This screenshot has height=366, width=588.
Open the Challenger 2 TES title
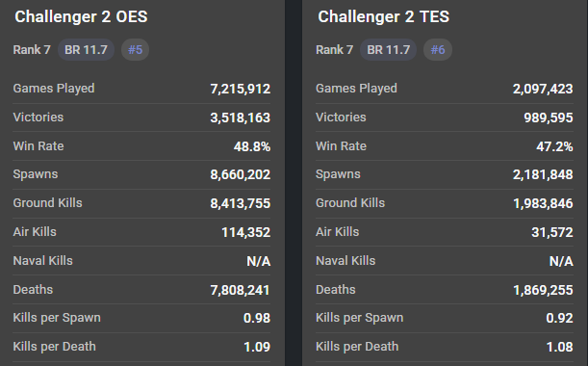pyautogui.click(x=384, y=17)
